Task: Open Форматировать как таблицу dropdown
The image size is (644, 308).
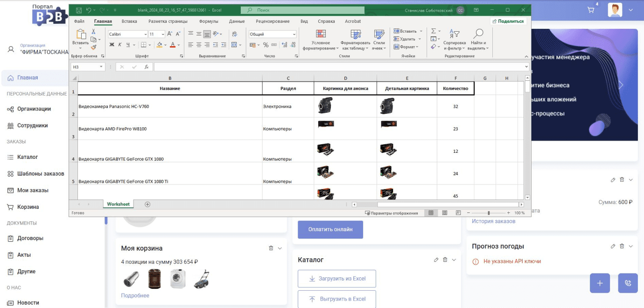Action: pos(355,40)
